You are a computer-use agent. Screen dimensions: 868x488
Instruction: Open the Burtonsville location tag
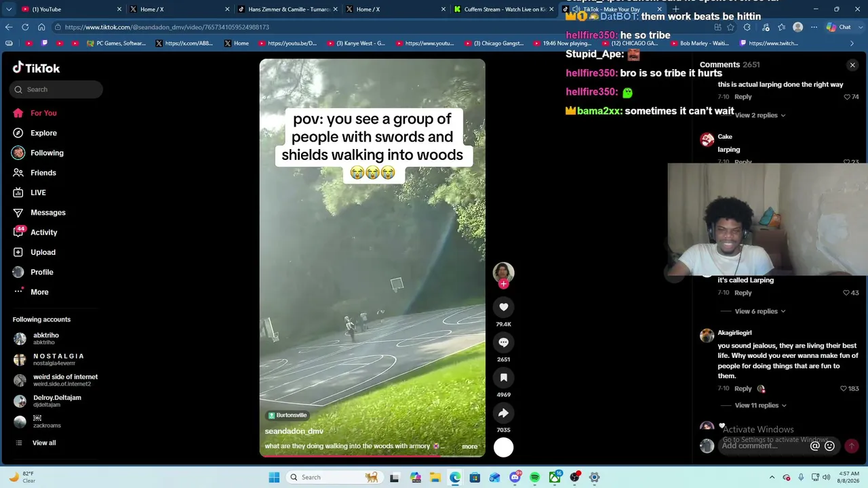tap(288, 415)
